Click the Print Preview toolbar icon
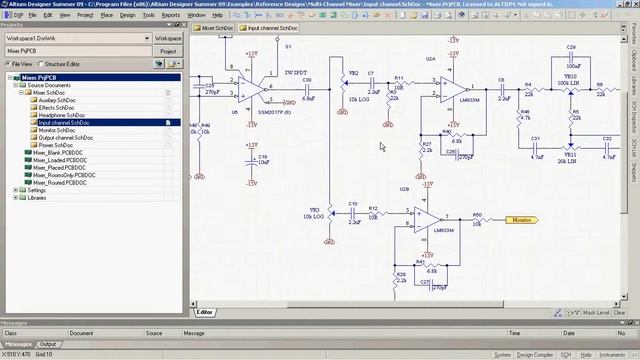Image resolution: width=640 pixels, height=360 pixels. tap(449, 15)
